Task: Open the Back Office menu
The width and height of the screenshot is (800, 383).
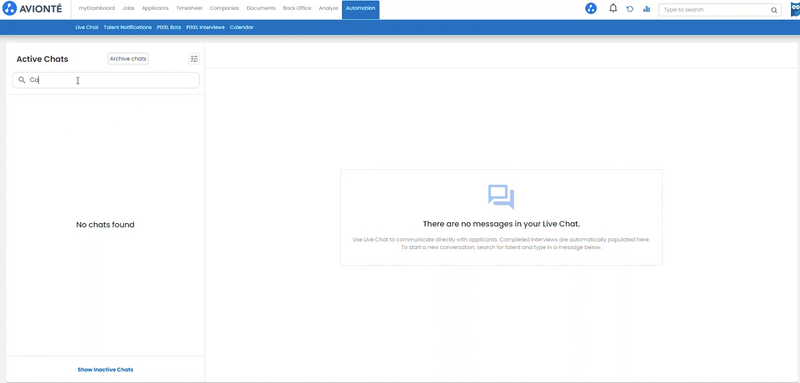Action: pyautogui.click(x=297, y=8)
